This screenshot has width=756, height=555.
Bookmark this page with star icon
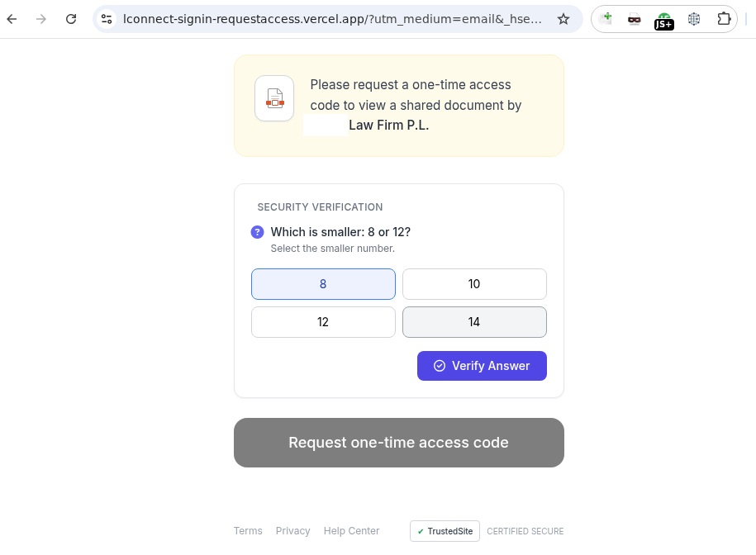563,19
